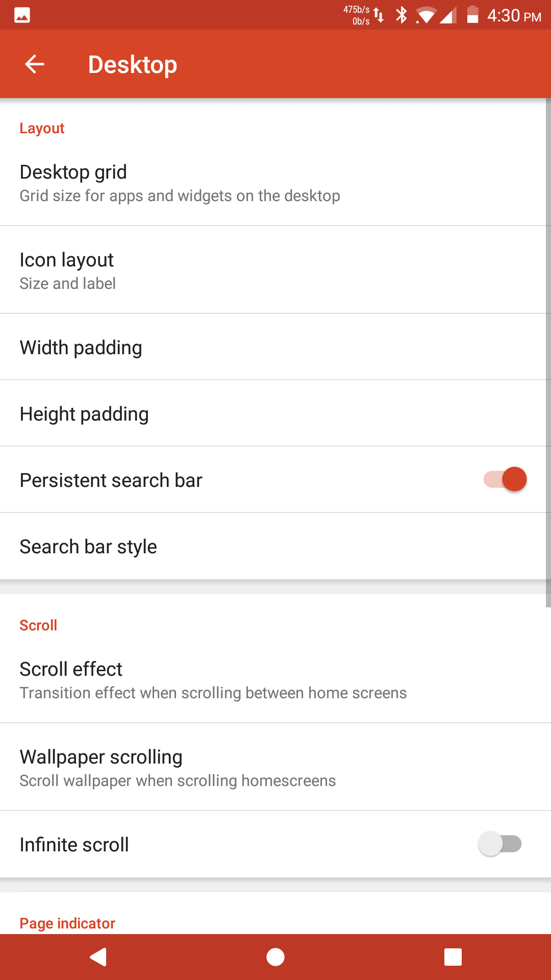Open Wallpaper scrolling setting
This screenshot has height=980, width=551.
coord(275,767)
